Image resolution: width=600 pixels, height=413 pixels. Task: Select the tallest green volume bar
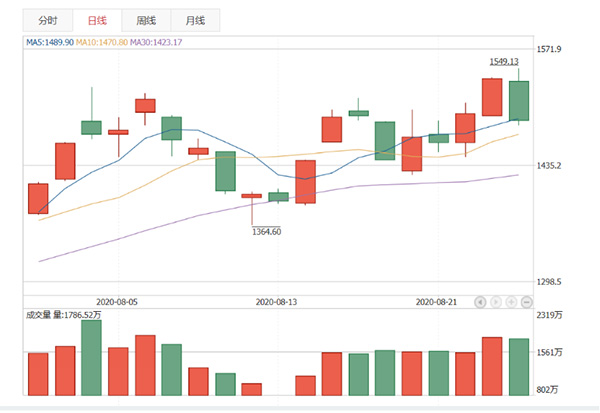(91, 357)
